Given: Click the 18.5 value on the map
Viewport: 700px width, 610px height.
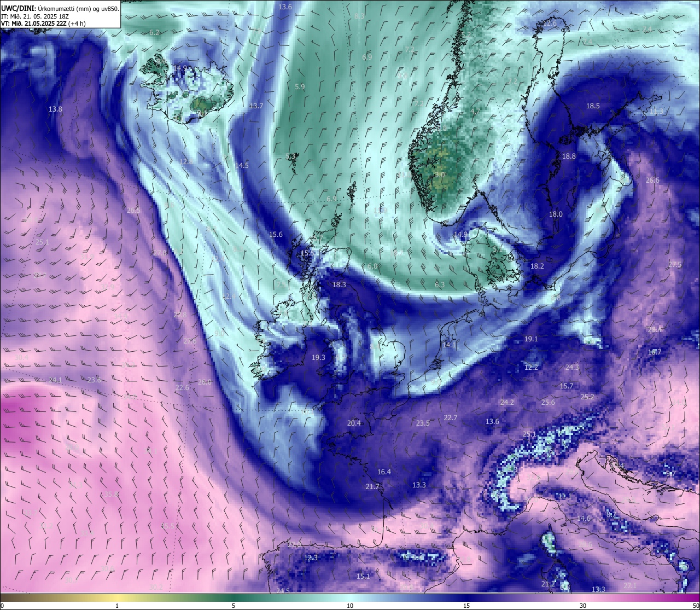Looking at the screenshot, I should pos(593,106).
